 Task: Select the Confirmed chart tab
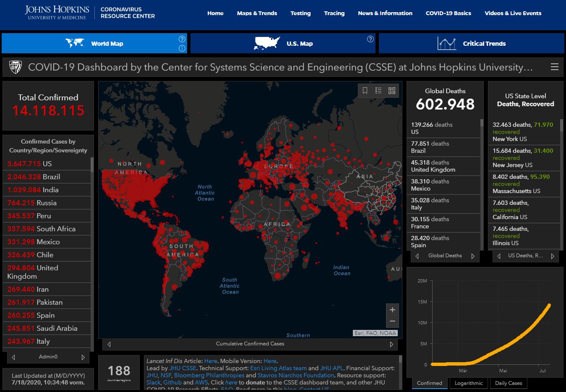[x=430, y=383]
